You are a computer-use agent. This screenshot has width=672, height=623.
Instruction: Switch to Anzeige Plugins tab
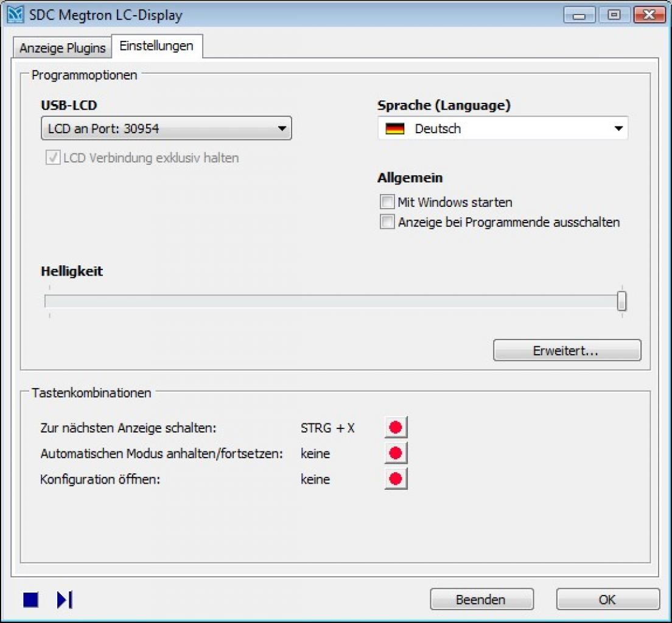(x=63, y=48)
